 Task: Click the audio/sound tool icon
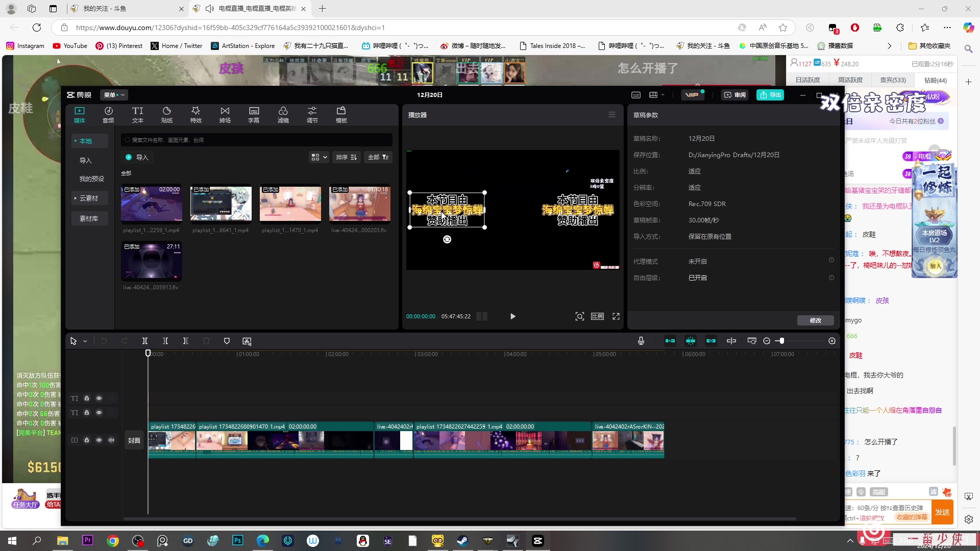(108, 114)
